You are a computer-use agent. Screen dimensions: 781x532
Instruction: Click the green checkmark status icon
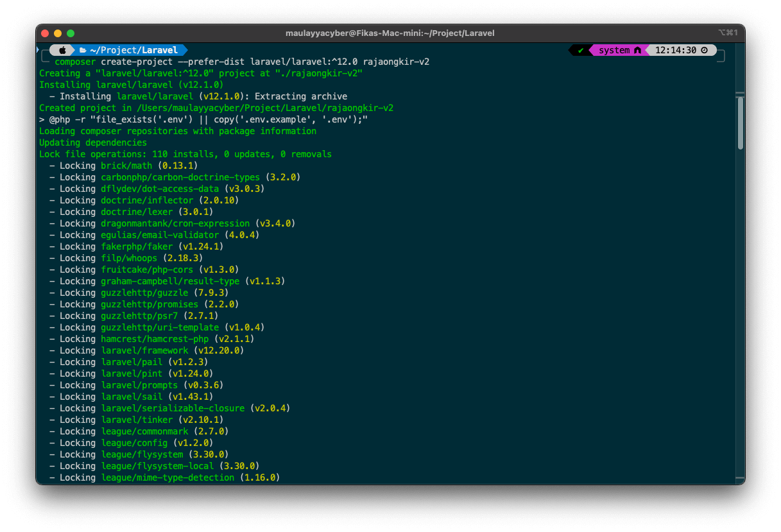click(581, 50)
